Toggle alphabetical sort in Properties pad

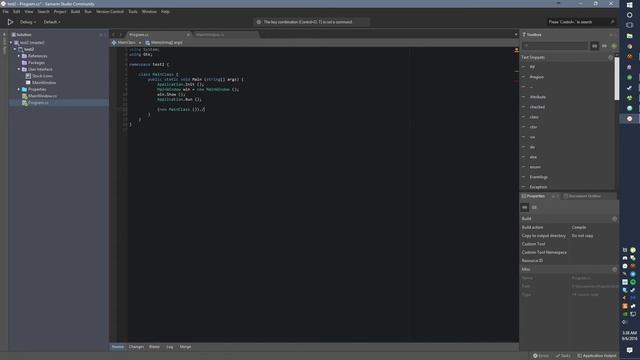pos(534,208)
